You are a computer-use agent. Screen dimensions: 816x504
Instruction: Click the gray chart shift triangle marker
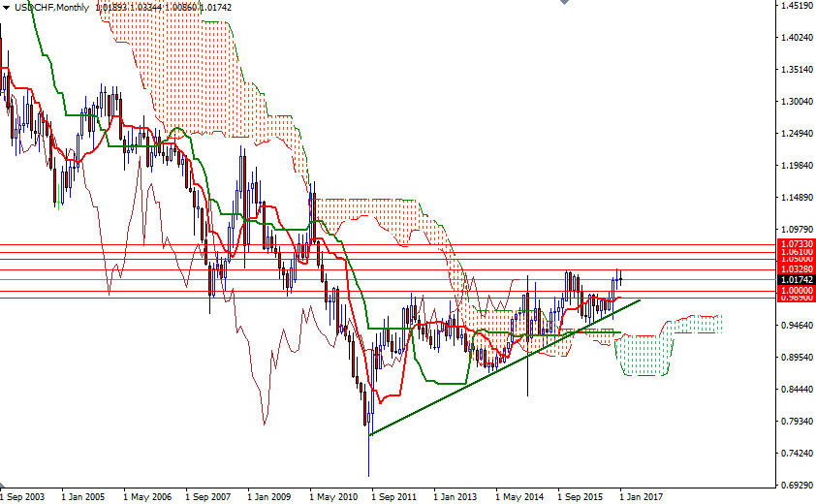tap(565, 2)
